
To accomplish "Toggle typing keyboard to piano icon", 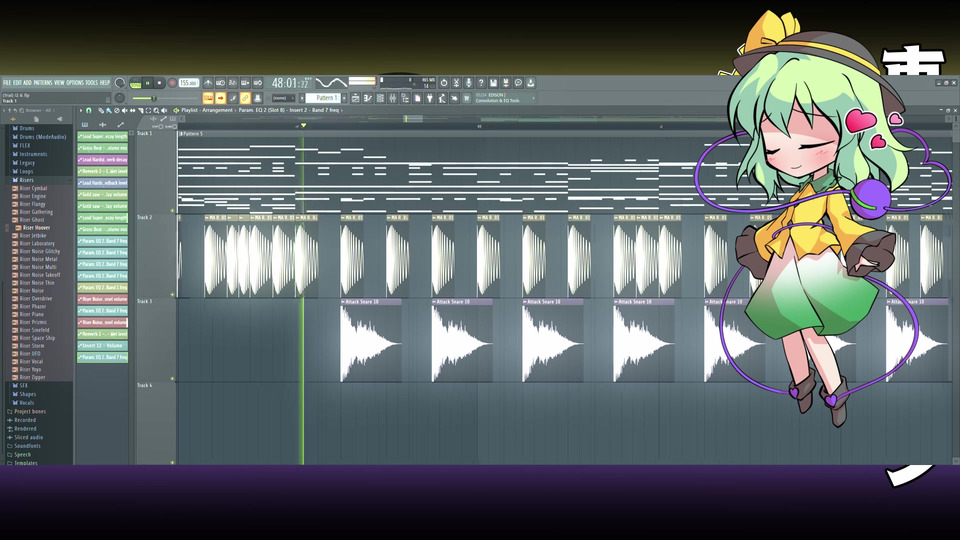I will [x=208, y=98].
